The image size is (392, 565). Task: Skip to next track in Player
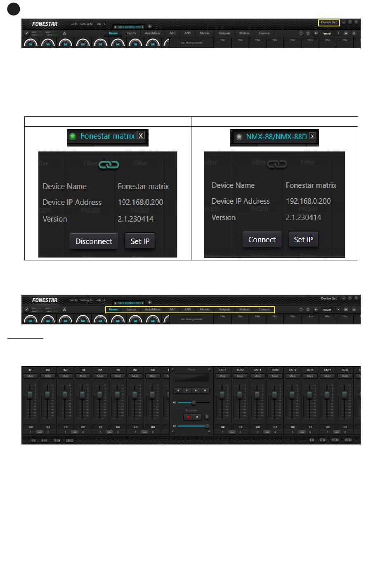(x=196, y=390)
